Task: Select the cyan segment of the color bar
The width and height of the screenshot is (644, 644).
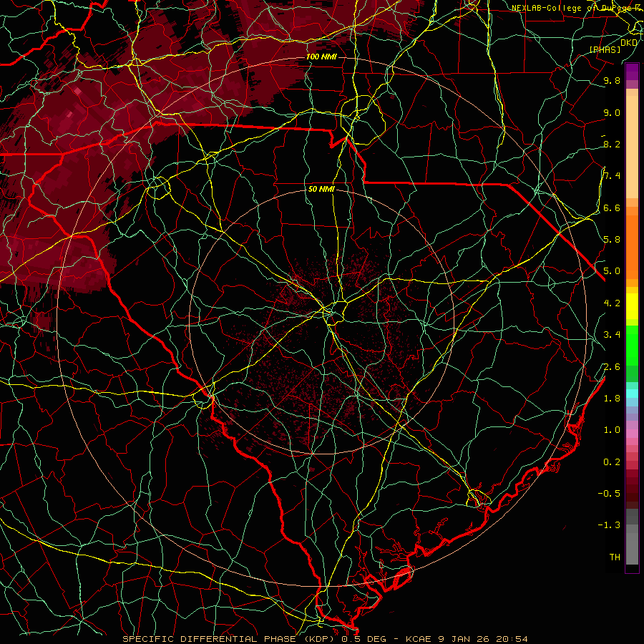Action: pos(632,394)
